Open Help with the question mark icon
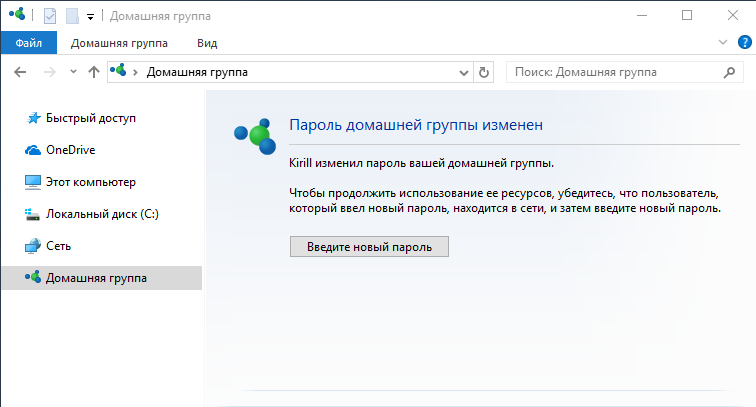The width and height of the screenshot is (756, 407). point(745,42)
